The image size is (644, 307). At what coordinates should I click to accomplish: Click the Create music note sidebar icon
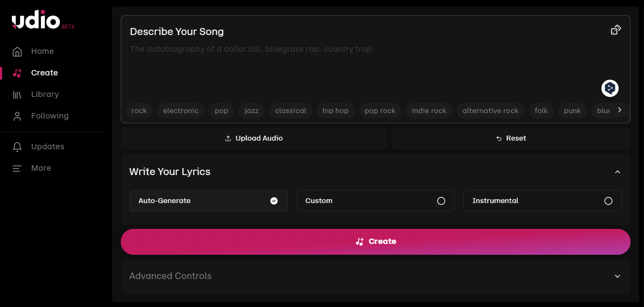pos(17,73)
